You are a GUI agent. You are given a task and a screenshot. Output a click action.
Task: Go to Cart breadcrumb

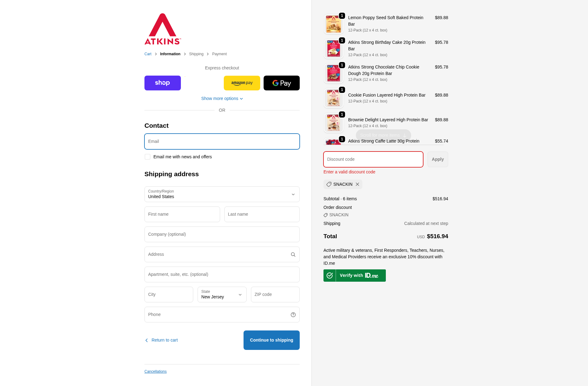point(148,54)
